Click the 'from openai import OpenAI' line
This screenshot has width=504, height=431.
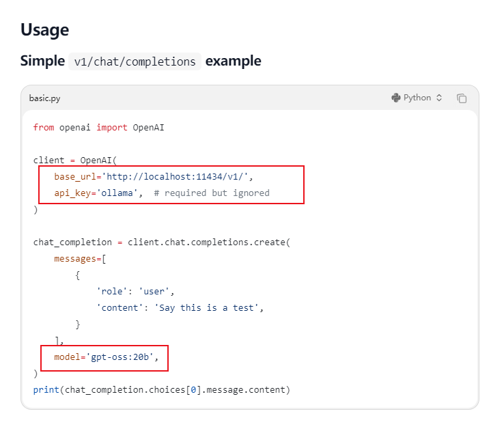(x=98, y=128)
